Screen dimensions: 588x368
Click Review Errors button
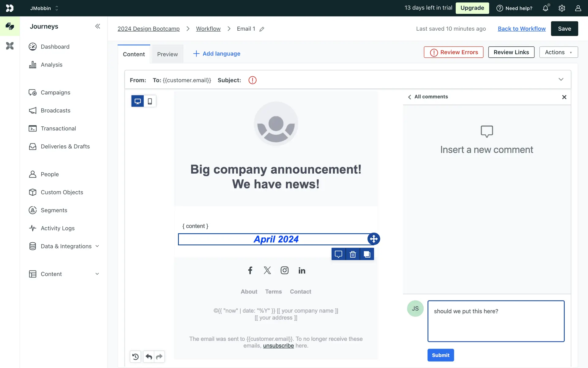(x=454, y=52)
